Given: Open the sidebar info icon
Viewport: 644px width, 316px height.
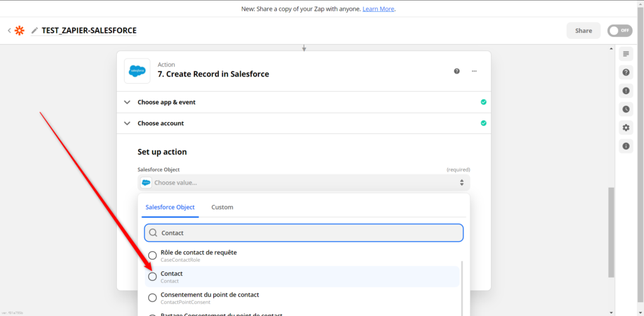Looking at the screenshot, I should (x=626, y=146).
